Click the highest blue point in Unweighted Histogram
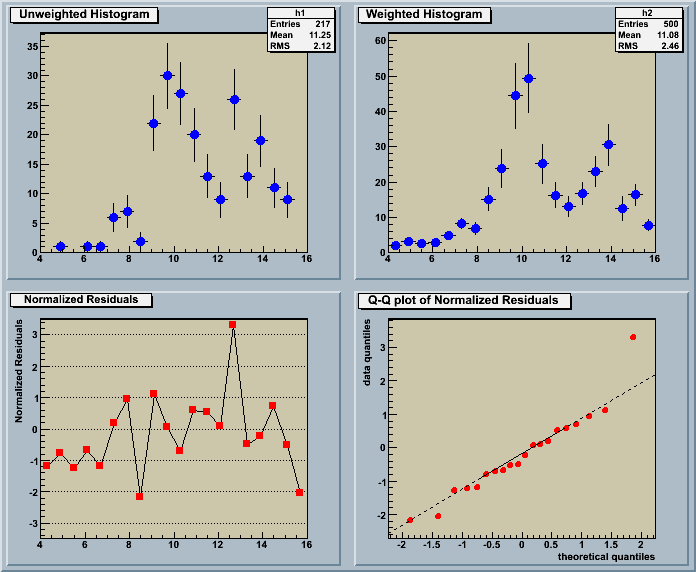 (x=167, y=76)
